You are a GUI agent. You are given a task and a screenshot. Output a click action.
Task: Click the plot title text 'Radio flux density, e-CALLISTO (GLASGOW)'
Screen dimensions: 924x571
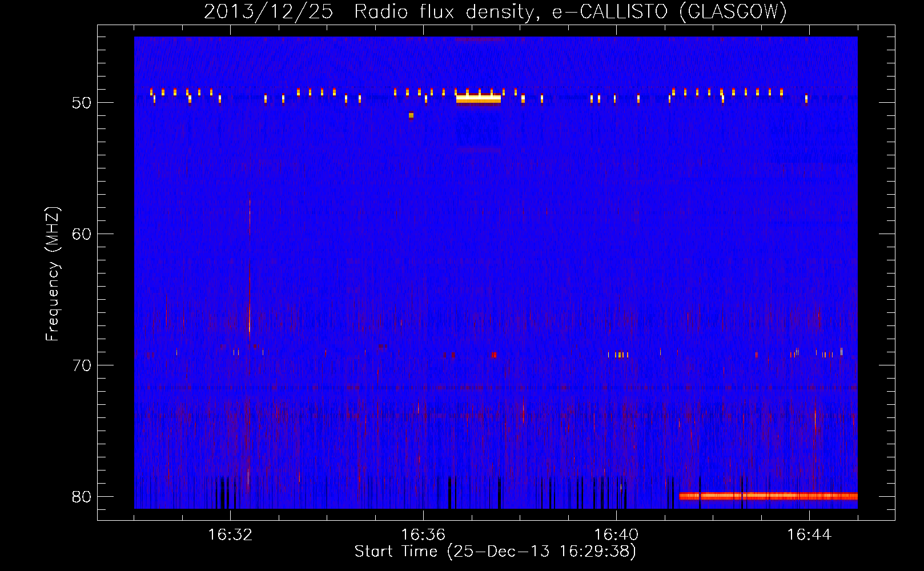pyautogui.click(x=570, y=12)
